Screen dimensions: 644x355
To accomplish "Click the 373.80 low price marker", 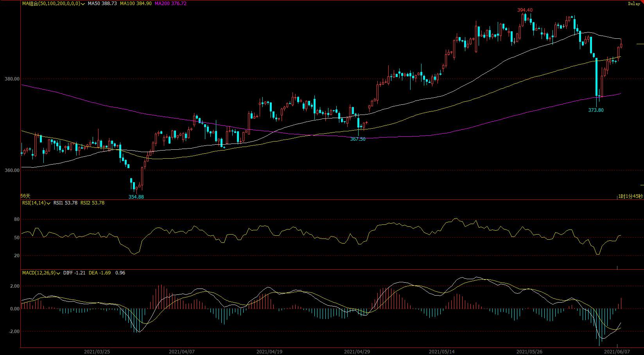I will click(x=596, y=110).
